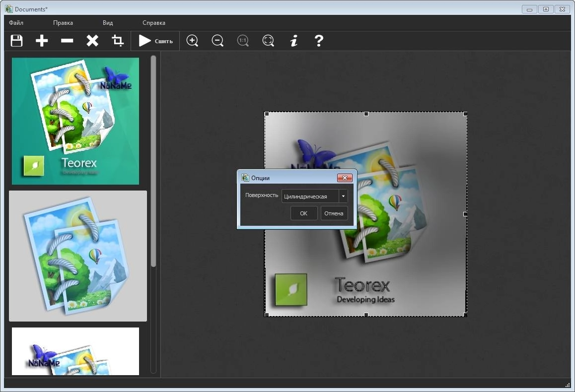575x392 pixels.
Task: Click the bottom-right crop handle
Action: click(x=465, y=315)
